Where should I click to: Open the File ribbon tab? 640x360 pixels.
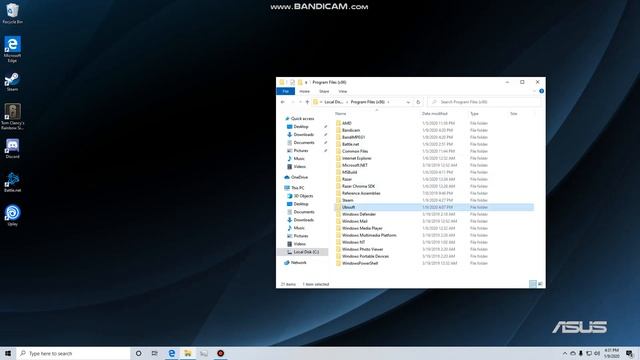pyautogui.click(x=286, y=91)
